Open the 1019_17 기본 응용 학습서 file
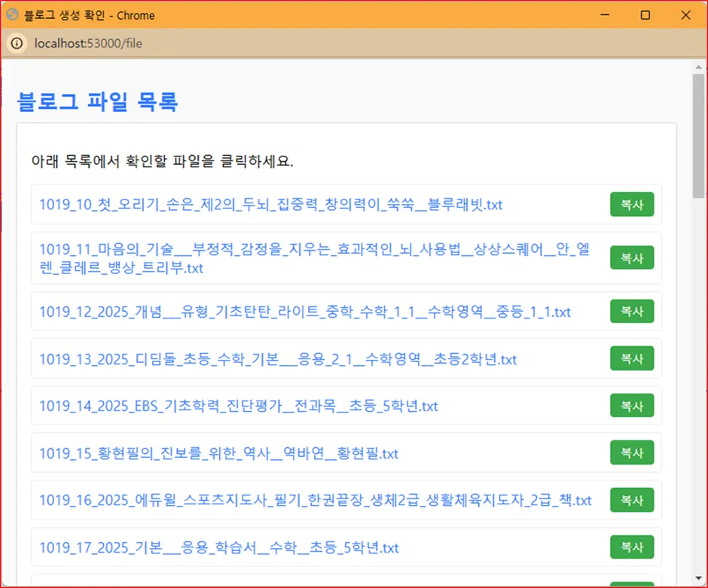Screen dimensions: 708x588 pos(219,547)
